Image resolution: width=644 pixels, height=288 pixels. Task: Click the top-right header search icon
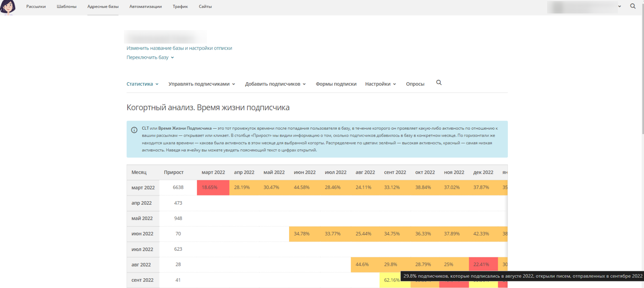click(633, 6)
